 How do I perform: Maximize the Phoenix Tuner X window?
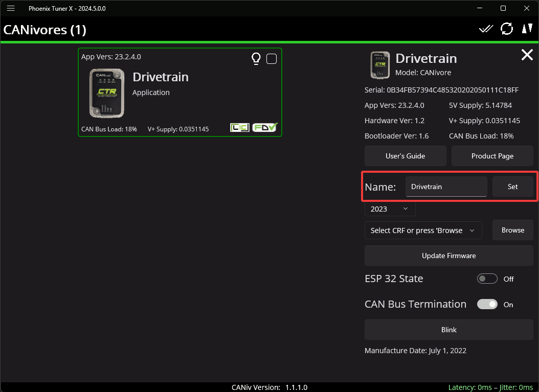tap(503, 8)
